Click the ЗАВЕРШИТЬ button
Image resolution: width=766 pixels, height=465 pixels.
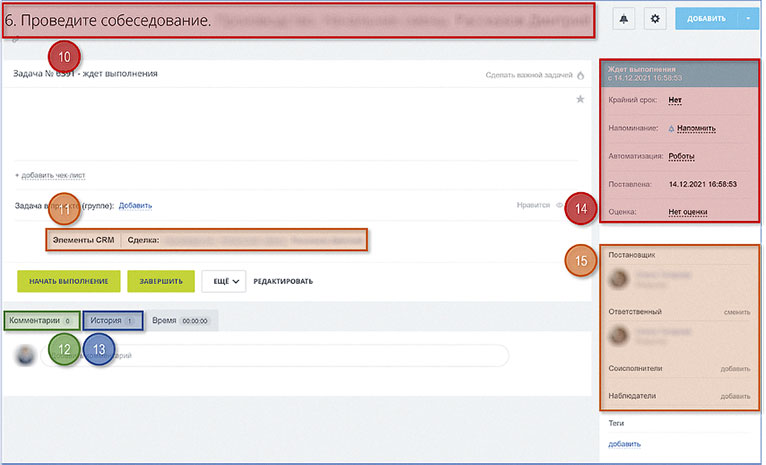(161, 281)
